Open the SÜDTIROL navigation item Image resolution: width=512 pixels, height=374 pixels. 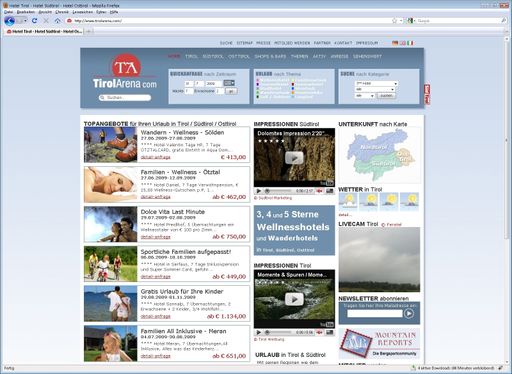tap(213, 56)
